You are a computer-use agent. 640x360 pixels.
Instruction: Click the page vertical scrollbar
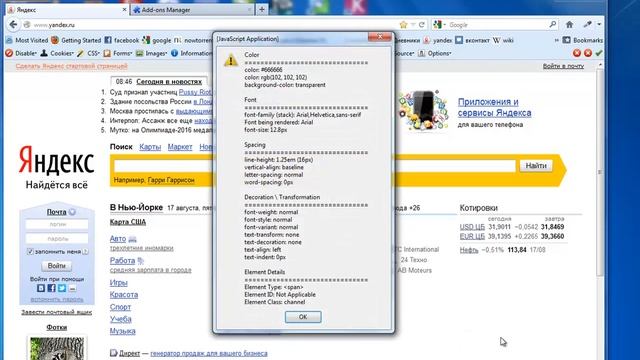click(x=600, y=171)
